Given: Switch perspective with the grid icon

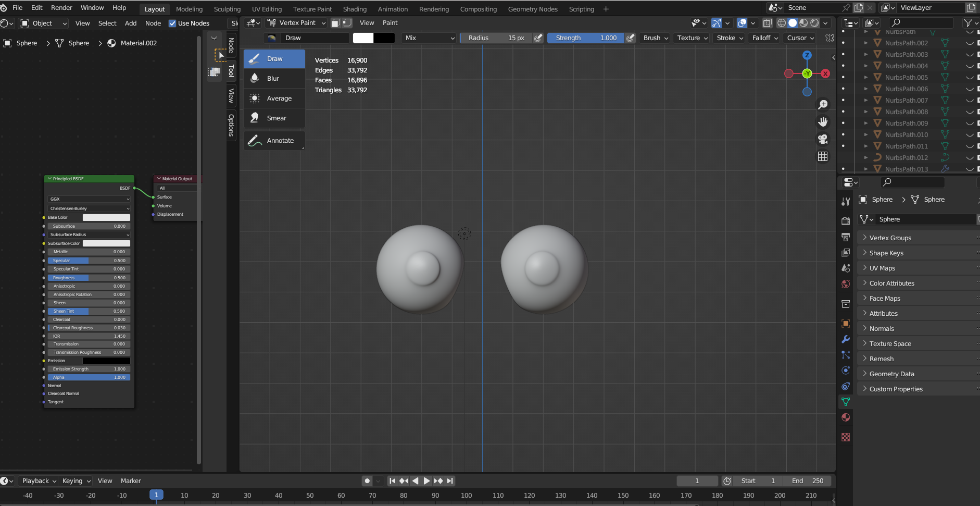Looking at the screenshot, I should pyautogui.click(x=823, y=156).
